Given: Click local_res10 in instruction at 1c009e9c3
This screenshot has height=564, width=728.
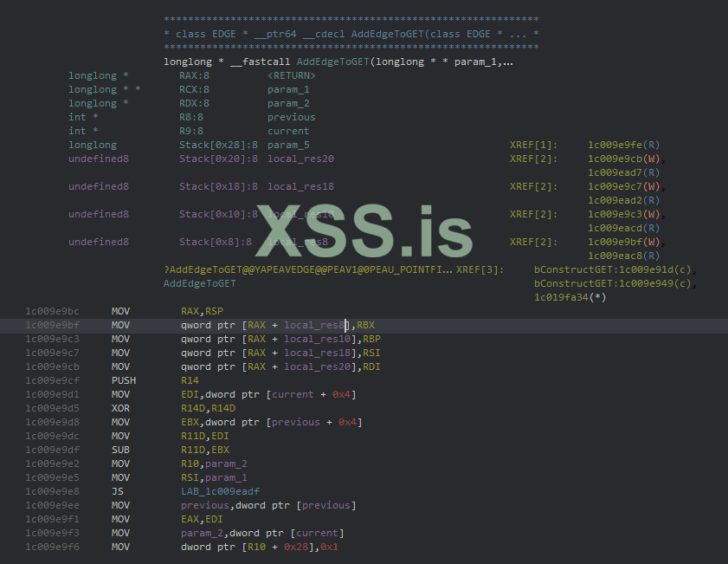Looking at the screenshot, I should coord(317,339).
